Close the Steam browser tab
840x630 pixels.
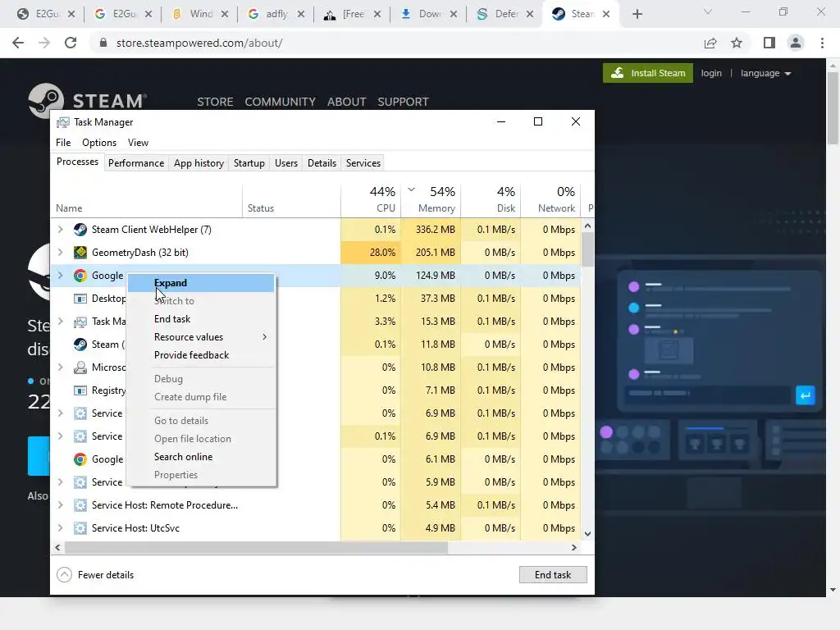tap(606, 14)
